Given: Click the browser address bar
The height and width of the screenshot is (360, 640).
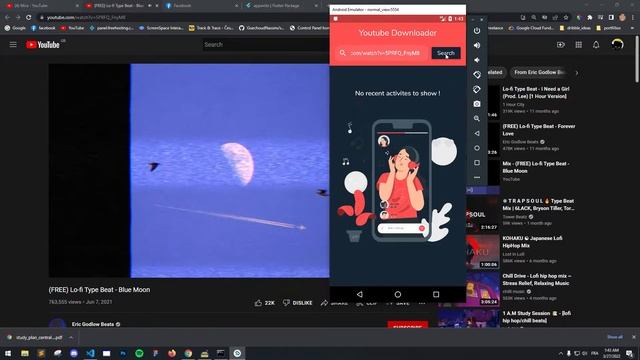Looking at the screenshot, I should coord(184,18).
